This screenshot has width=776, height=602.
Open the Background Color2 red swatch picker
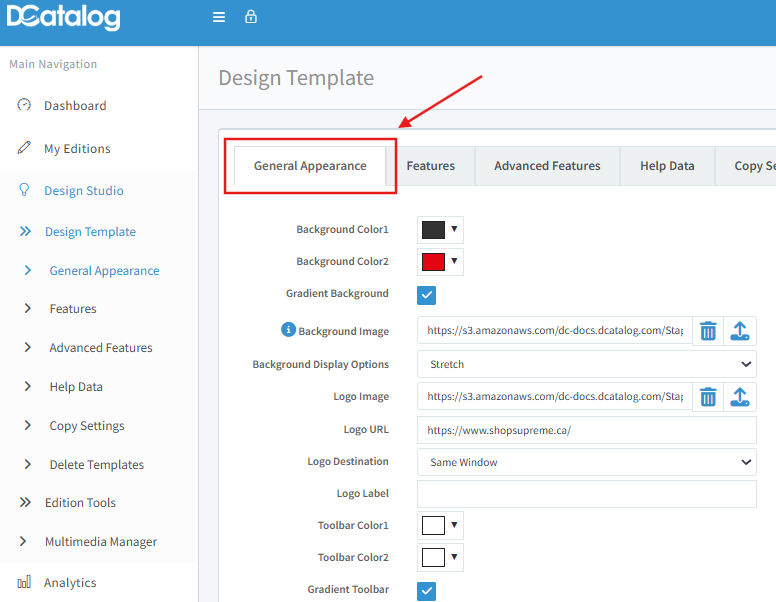[440, 262]
